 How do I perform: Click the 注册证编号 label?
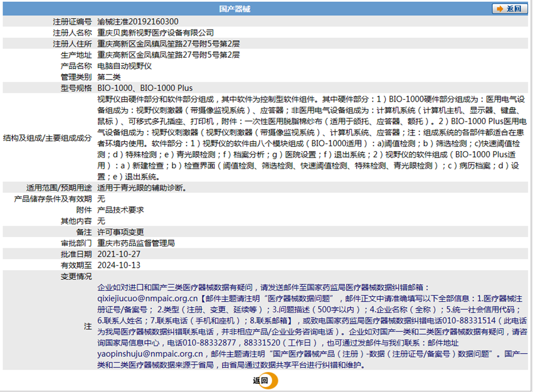[x=72, y=22]
